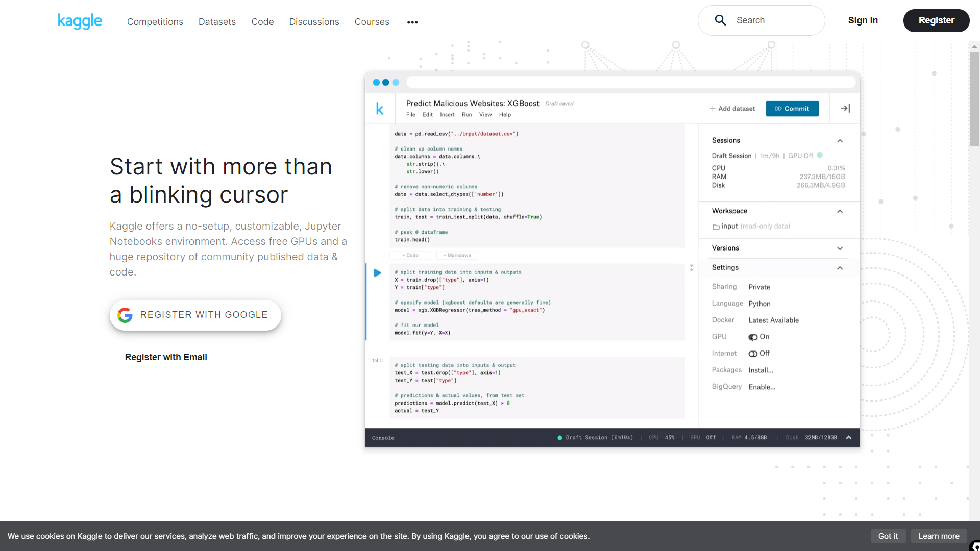
Task: Click the Google logo on register button
Action: tap(125, 315)
